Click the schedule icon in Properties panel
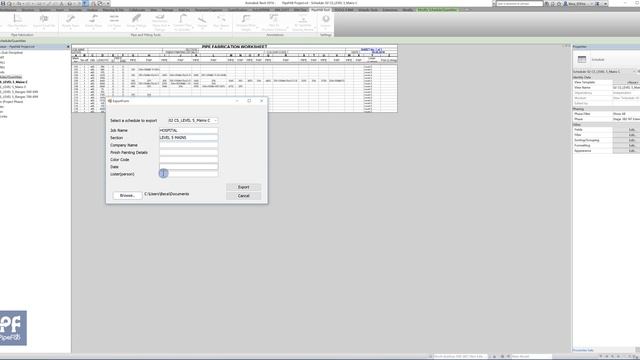The image size is (640, 360). pos(582,60)
